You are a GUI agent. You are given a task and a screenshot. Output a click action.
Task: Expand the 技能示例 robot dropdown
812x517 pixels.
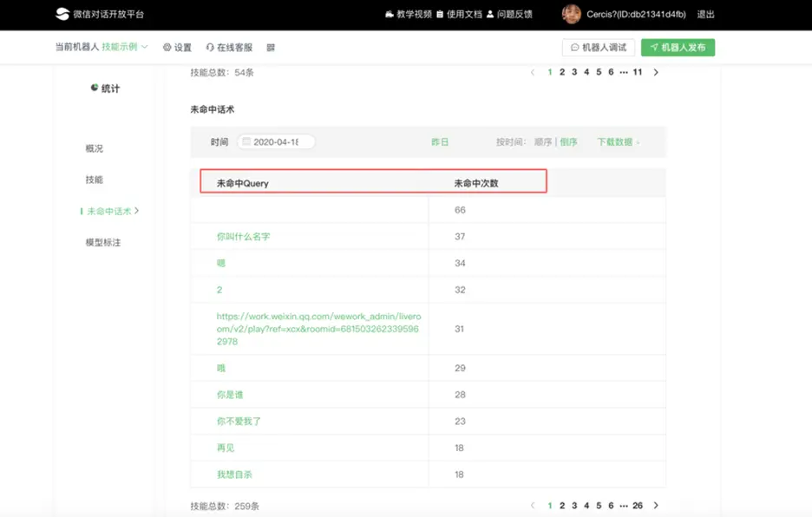click(x=125, y=47)
